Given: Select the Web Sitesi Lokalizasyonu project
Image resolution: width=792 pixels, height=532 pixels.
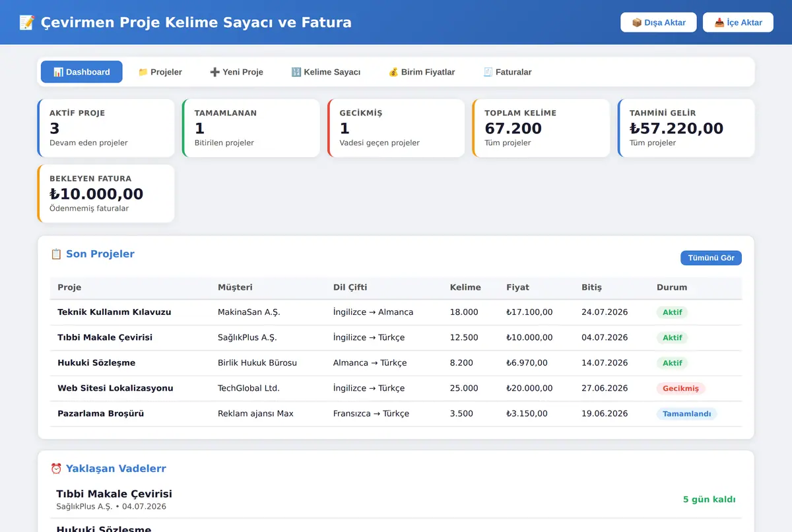Looking at the screenshot, I should 396,389.
